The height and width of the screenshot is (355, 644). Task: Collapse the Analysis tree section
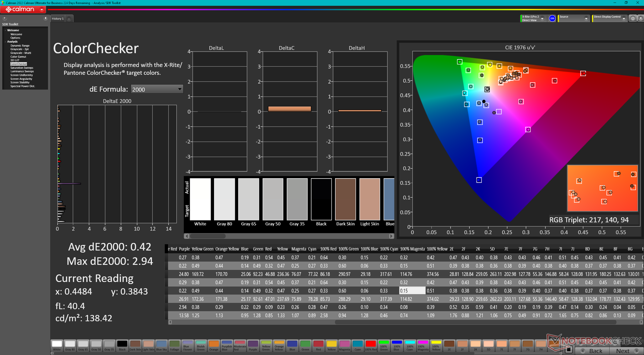(5, 42)
